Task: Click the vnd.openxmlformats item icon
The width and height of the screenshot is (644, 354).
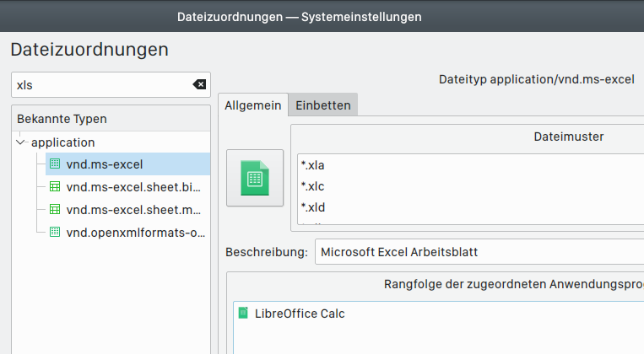Action: [x=55, y=232]
